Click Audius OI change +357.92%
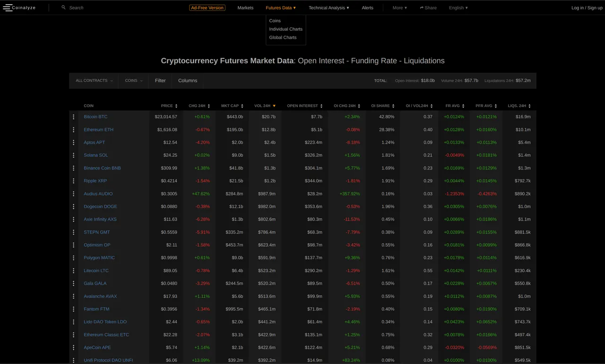 350,194
